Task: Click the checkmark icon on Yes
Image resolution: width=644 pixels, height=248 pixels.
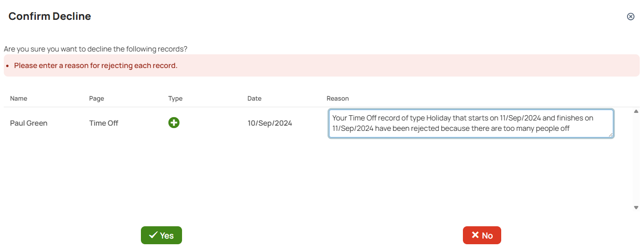Action: (x=153, y=235)
